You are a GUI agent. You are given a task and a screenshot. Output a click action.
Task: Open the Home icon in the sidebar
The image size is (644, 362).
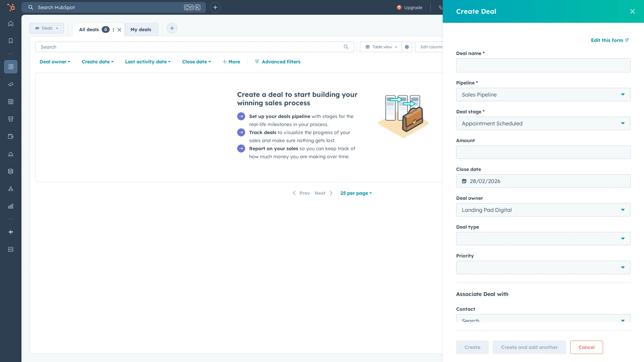point(11,23)
